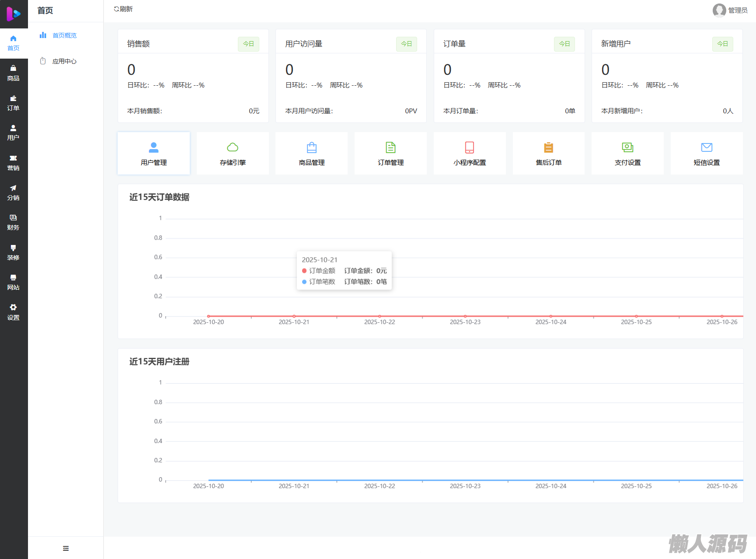Screen dimensions: 756x559
Task: Collapse the sidebar with the bottom menu icon
Action: click(x=66, y=548)
